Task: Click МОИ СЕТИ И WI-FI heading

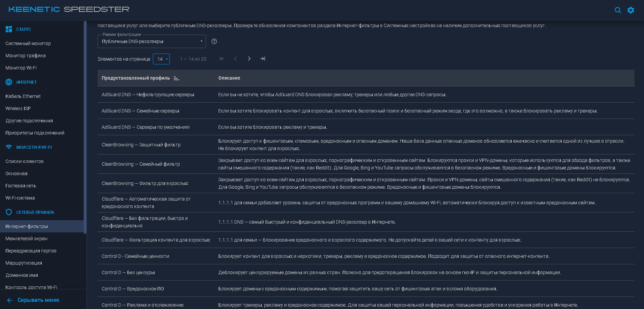Action: pos(34,147)
